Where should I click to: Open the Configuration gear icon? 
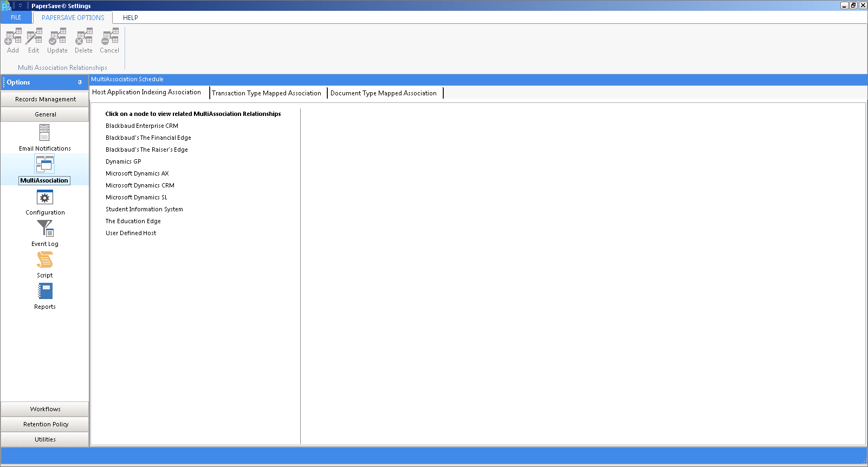point(44,197)
